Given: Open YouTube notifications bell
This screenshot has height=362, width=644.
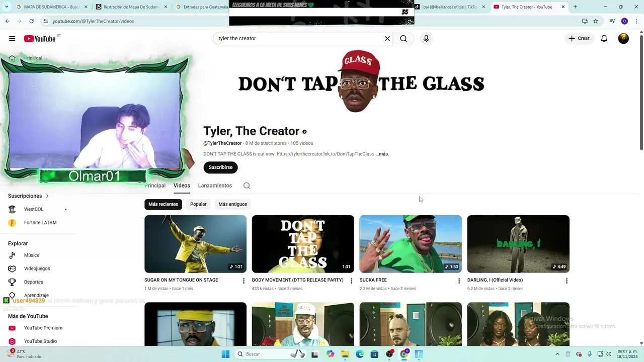Looking at the screenshot, I should pos(604,39).
